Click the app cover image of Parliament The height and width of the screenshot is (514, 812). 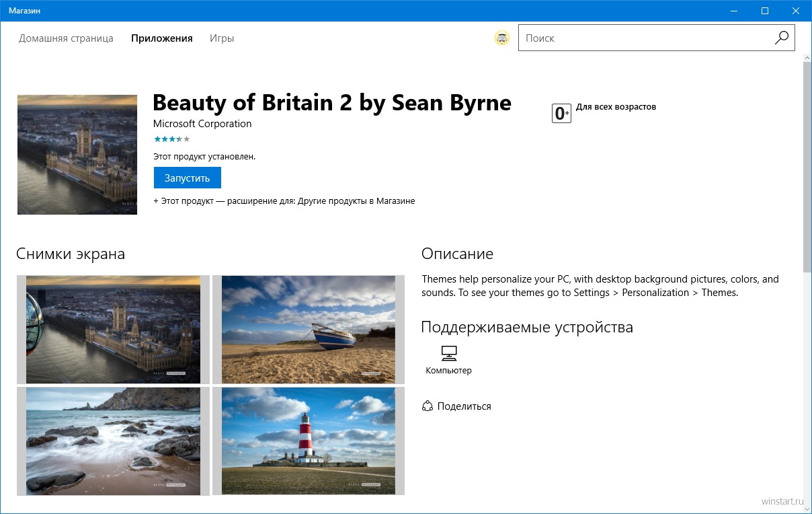coord(77,155)
